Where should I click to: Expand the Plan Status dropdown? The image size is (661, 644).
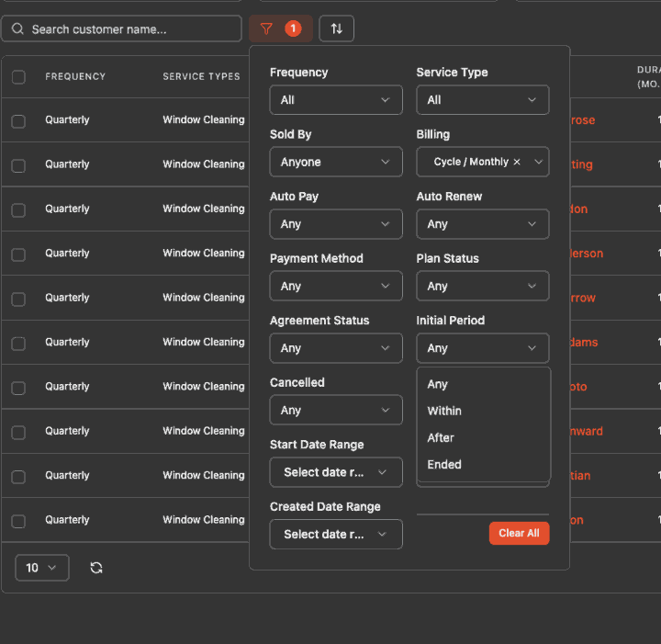(x=483, y=286)
